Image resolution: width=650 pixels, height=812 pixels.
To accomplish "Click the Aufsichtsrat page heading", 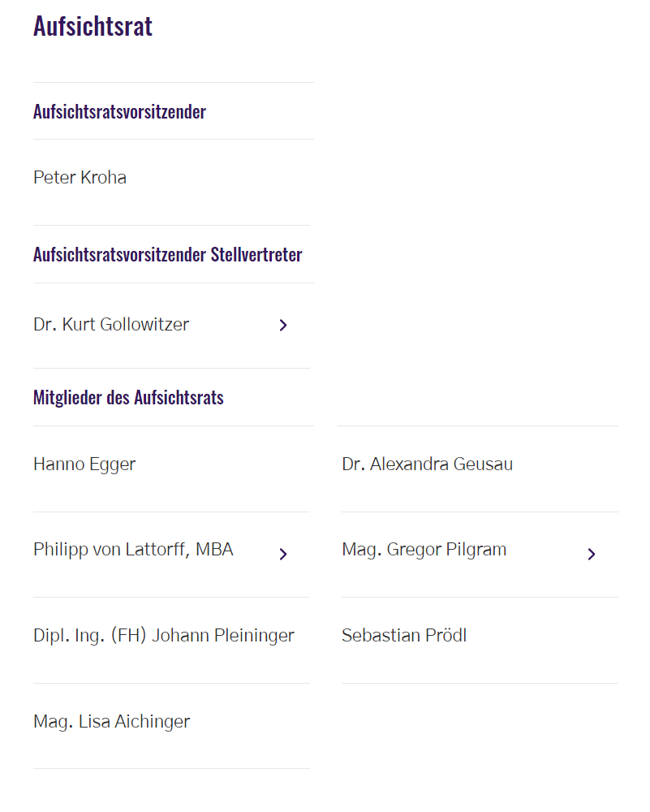I will [93, 26].
